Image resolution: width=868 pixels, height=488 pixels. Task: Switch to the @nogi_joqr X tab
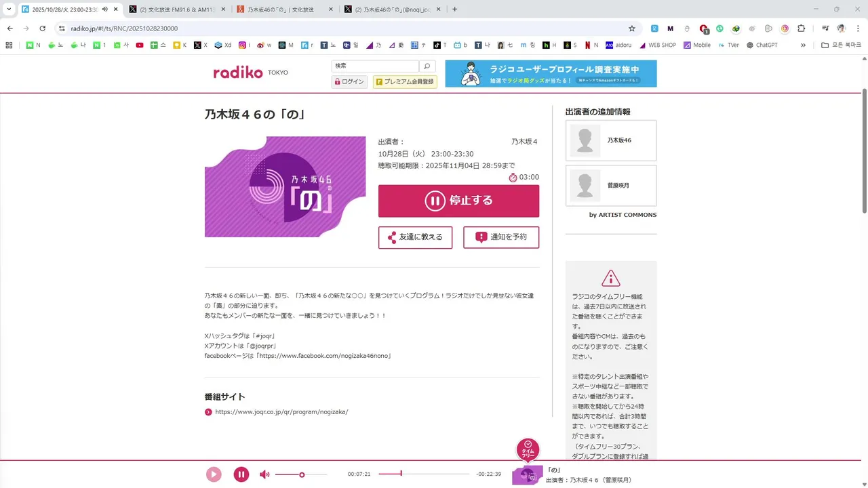pos(391,9)
